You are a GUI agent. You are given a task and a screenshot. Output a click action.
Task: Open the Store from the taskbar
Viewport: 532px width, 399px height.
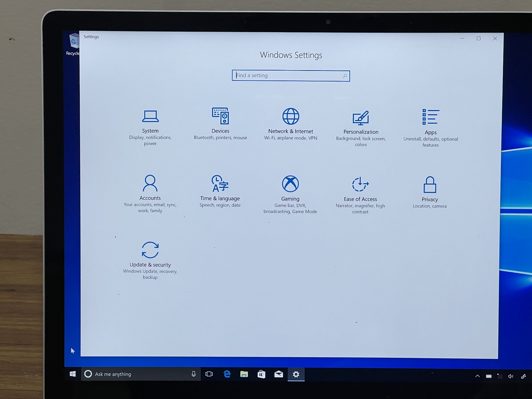click(x=261, y=374)
